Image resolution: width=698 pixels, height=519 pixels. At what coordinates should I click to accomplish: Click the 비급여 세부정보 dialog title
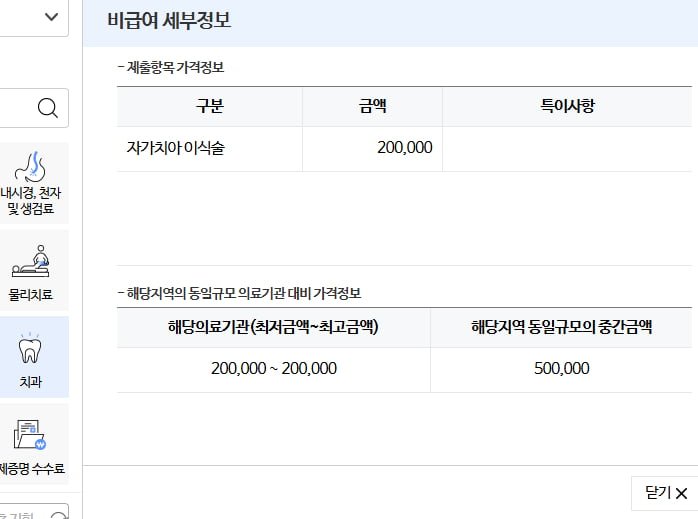point(169,20)
